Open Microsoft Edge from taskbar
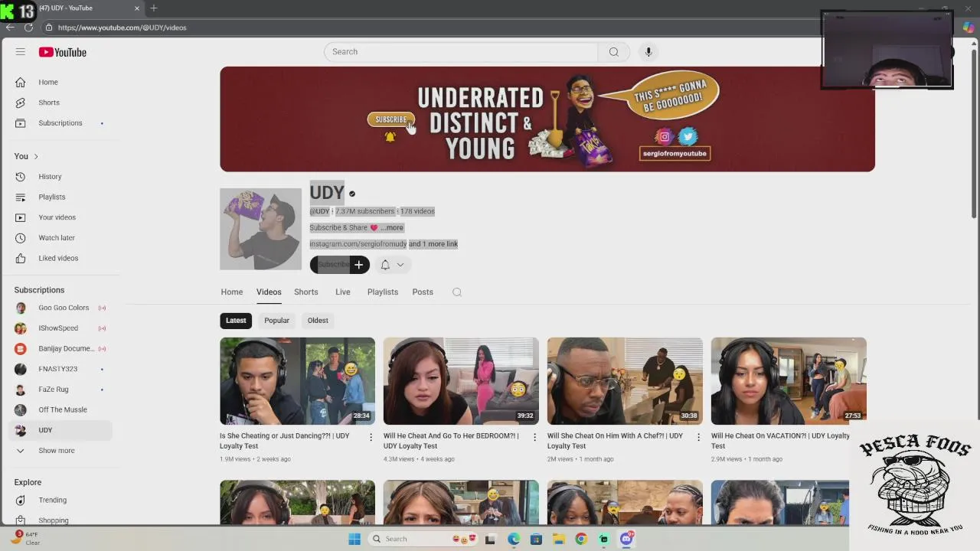Image resolution: width=980 pixels, height=551 pixels. (514, 539)
